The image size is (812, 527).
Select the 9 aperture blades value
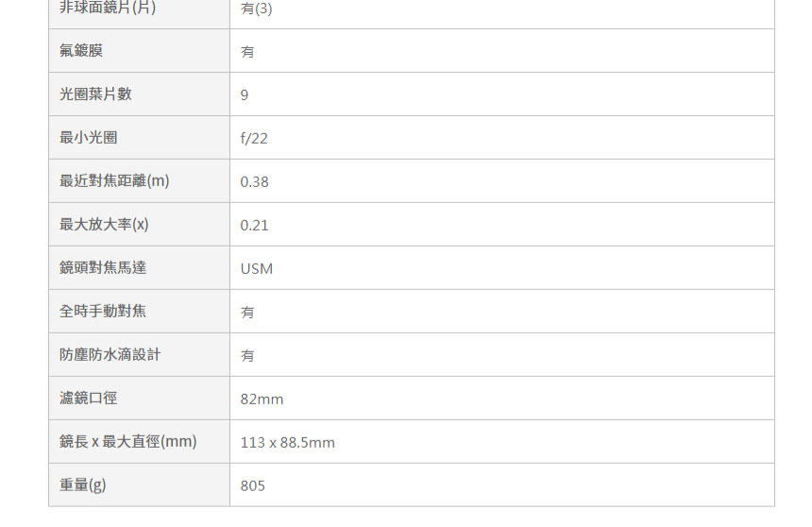coord(245,95)
